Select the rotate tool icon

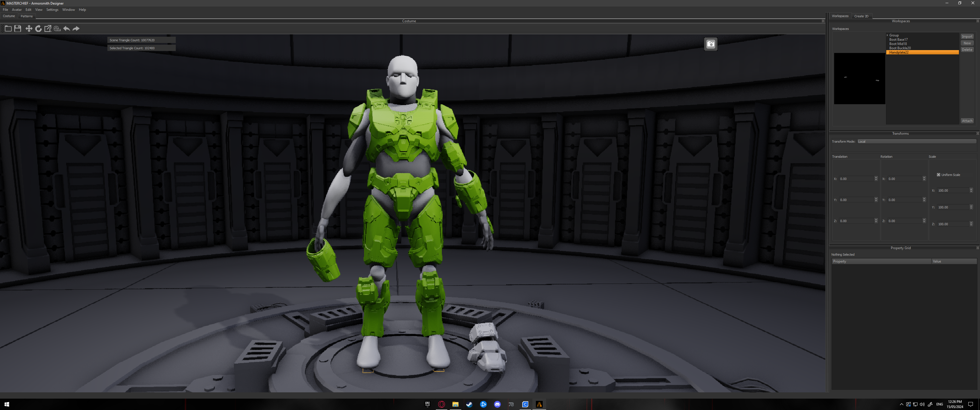pyautogui.click(x=38, y=28)
